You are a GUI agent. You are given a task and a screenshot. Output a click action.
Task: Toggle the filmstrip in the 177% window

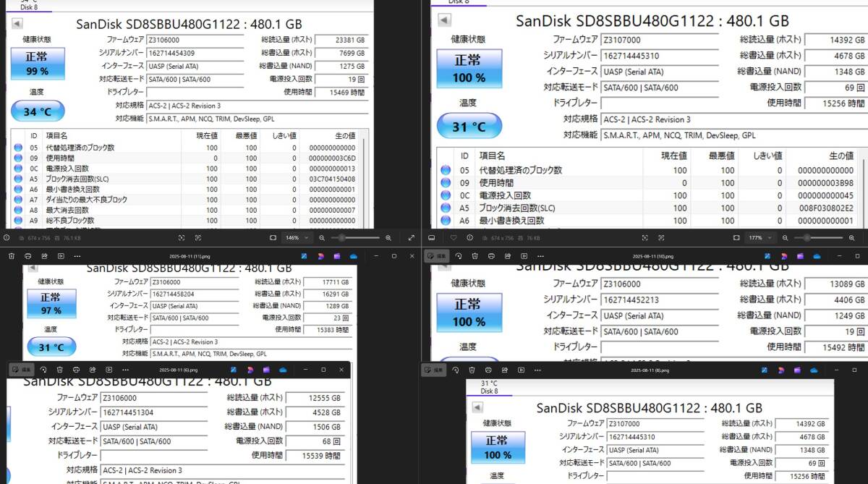pos(431,237)
